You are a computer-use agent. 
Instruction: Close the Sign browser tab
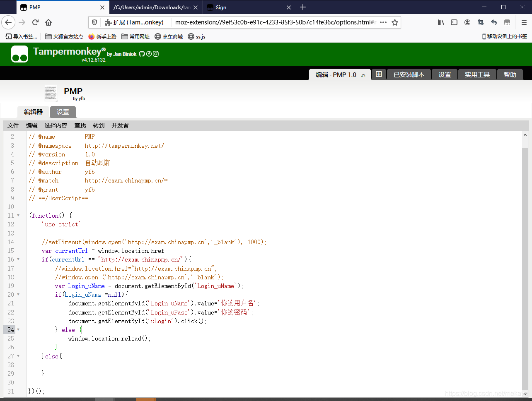[289, 7]
